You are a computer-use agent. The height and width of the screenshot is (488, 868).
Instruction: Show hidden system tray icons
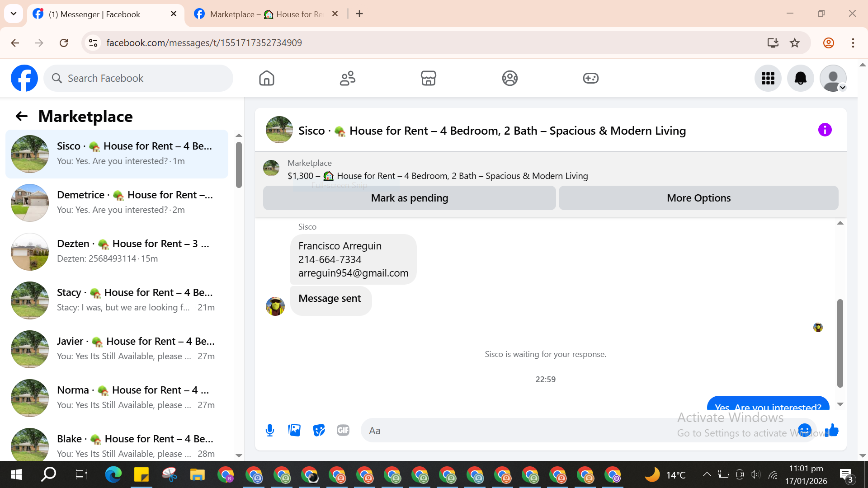click(707, 474)
